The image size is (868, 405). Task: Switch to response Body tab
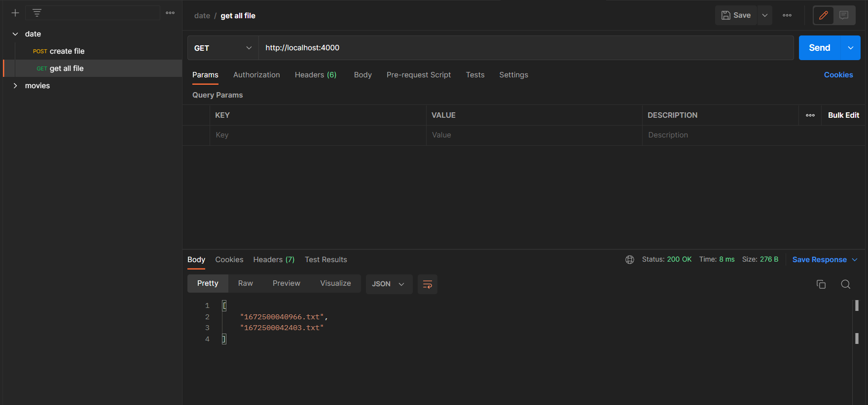point(196,260)
